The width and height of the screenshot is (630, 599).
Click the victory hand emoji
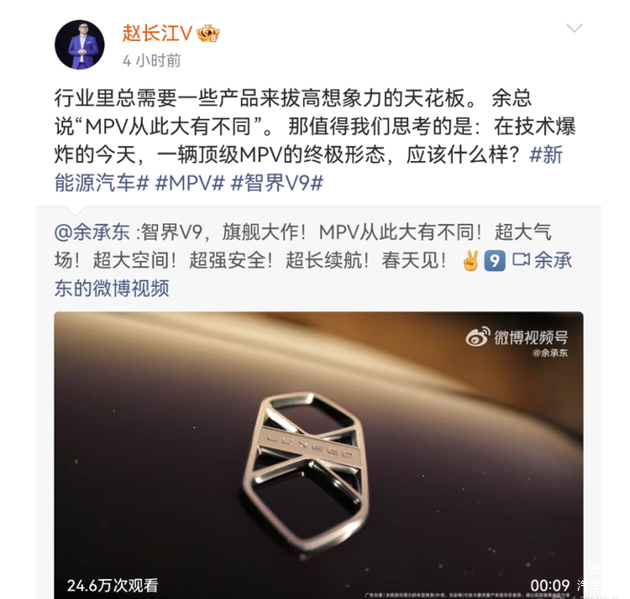(471, 261)
